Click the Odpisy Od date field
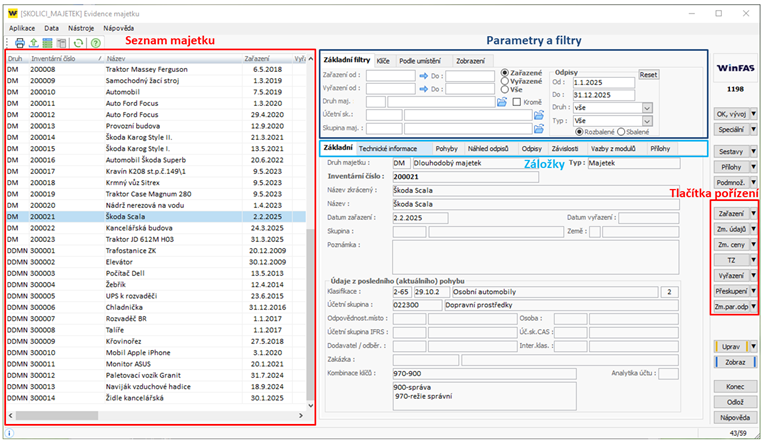This screenshot has width=768, height=444. [x=603, y=82]
